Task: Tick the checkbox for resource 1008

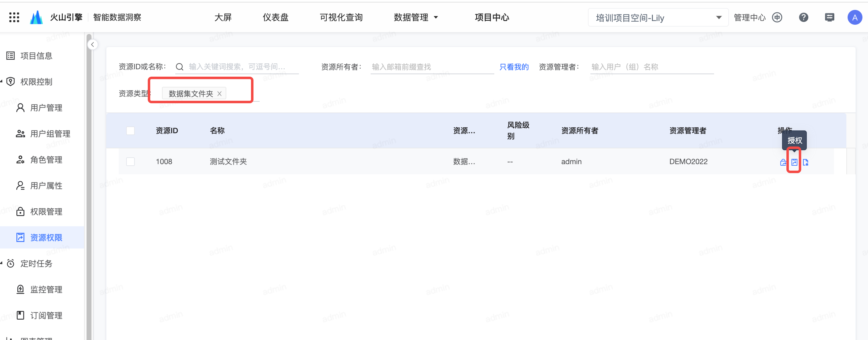Action: 130,161
